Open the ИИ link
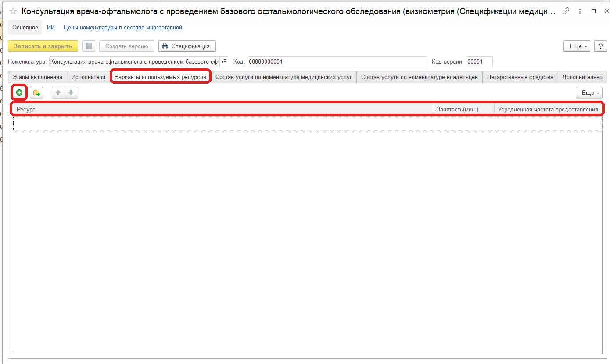 tap(51, 28)
